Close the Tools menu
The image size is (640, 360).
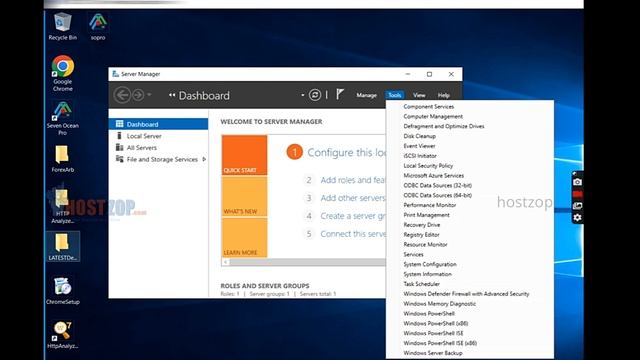coord(394,95)
